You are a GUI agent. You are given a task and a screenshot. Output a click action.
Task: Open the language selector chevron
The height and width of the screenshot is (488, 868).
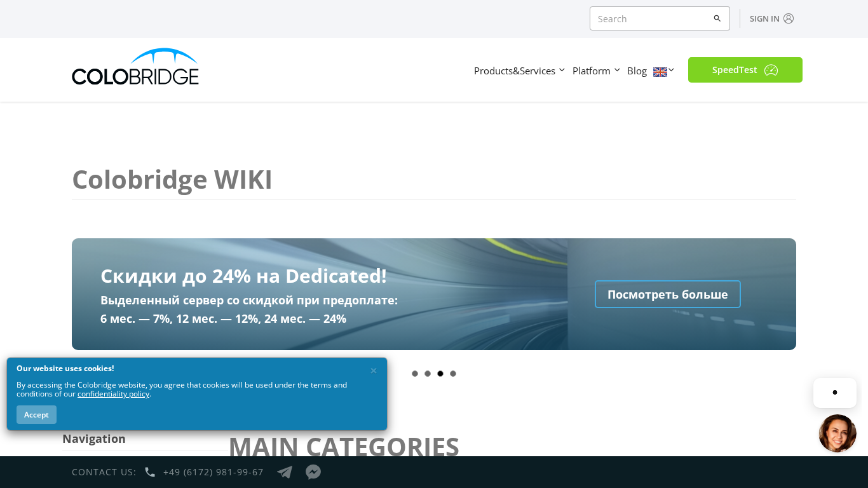click(672, 71)
